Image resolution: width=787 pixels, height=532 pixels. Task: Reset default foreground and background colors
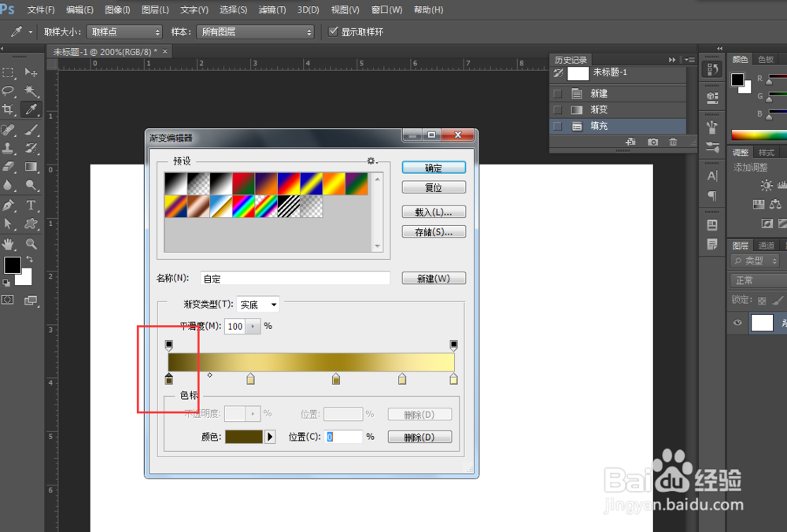6,283
